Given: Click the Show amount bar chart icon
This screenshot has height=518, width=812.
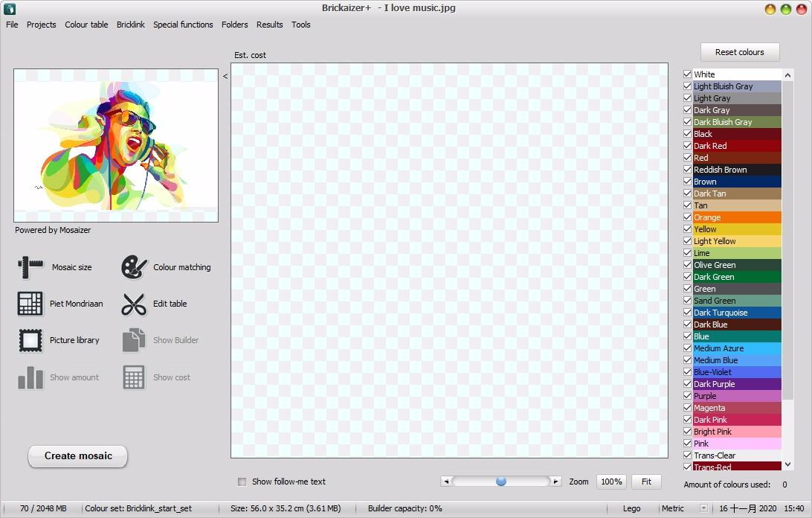Looking at the screenshot, I should point(30,377).
